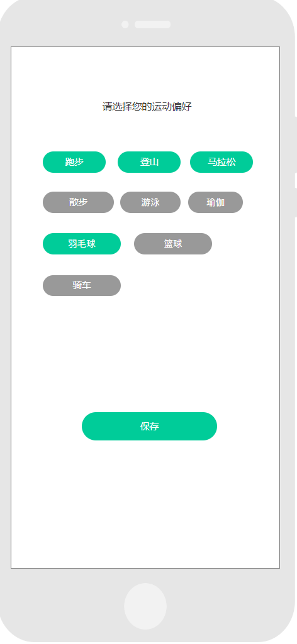Screen dimensions: 297x644
Task: Enable the 游泳 sport preference
Action: click(x=150, y=202)
